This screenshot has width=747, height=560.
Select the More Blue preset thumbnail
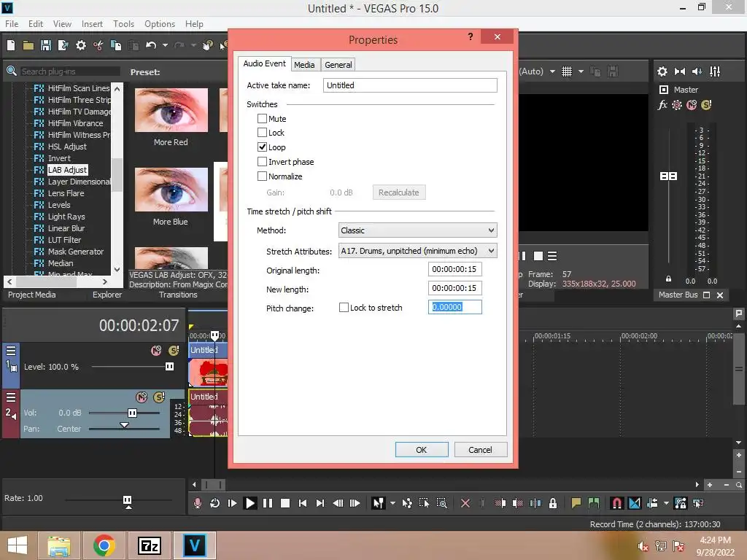(171, 190)
